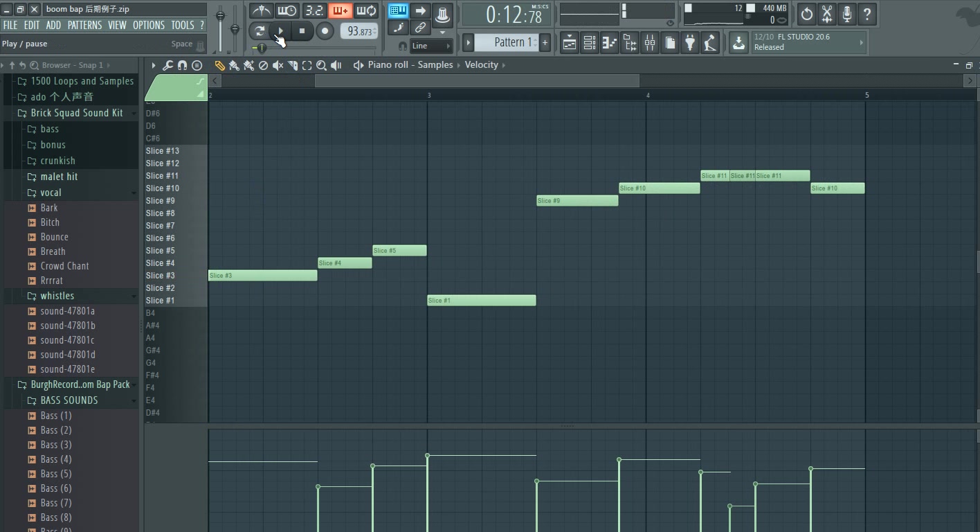Toggle step editing arrow button
The height and width of the screenshot is (532, 980).
[420, 10]
